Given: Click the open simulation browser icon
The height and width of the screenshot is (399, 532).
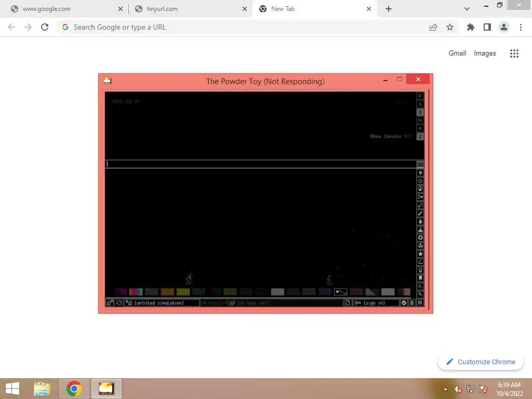Looking at the screenshot, I should [109, 303].
